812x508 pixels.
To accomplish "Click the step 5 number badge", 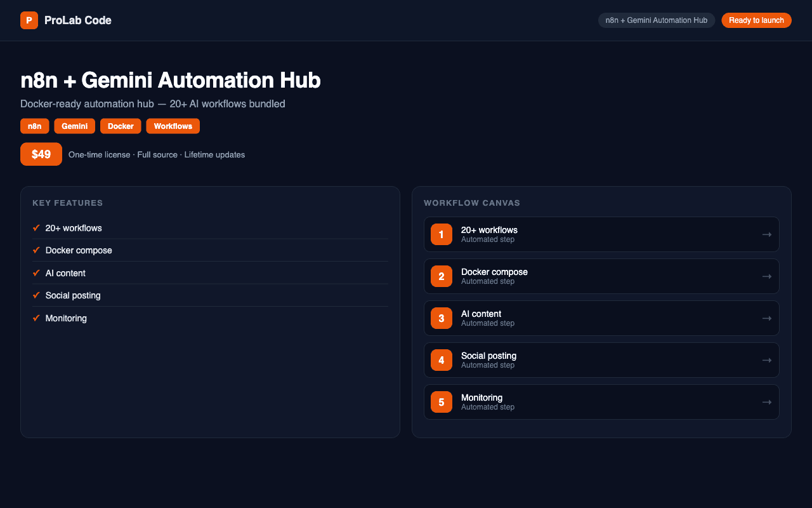I will [442, 402].
